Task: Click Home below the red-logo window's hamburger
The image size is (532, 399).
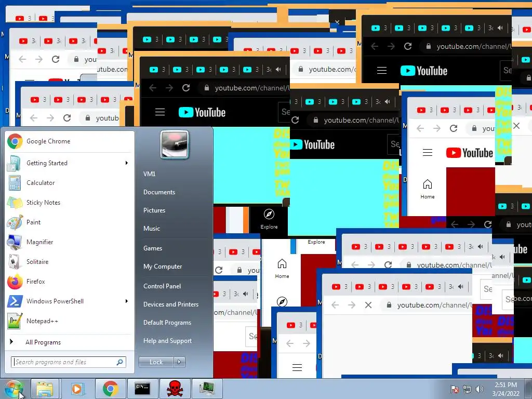Action: pyautogui.click(x=428, y=189)
